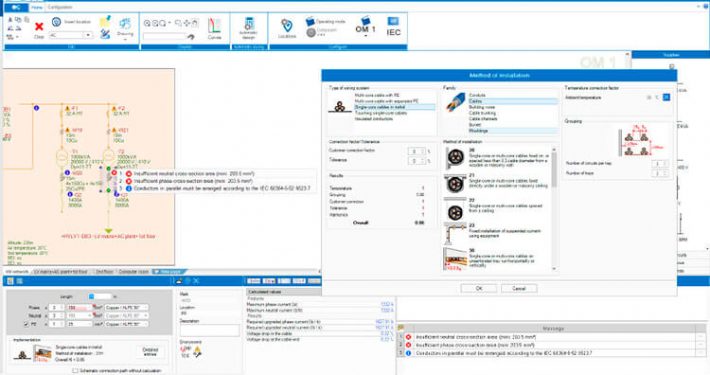Select the IEC standard icon
710x375 pixels.
click(x=393, y=27)
